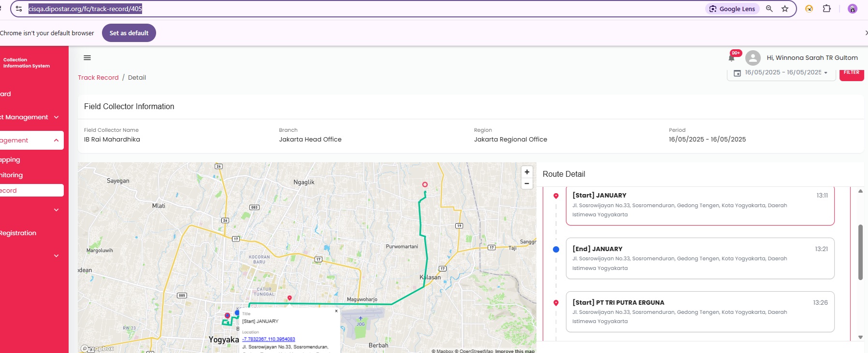Image resolution: width=868 pixels, height=353 pixels.
Task: Expand the sidebar section below Registration
Action: [56, 256]
